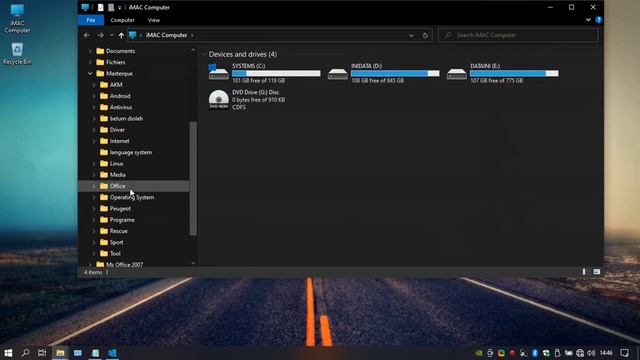Expand the Documents folder tree node
640x360 pixels.
coord(90,51)
